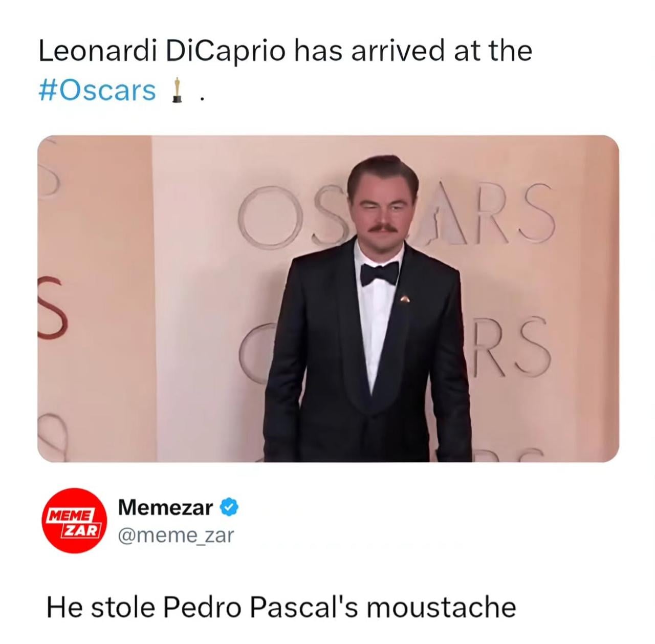
Task: Click the MEME text inside the logo badge
Action: [72, 516]
